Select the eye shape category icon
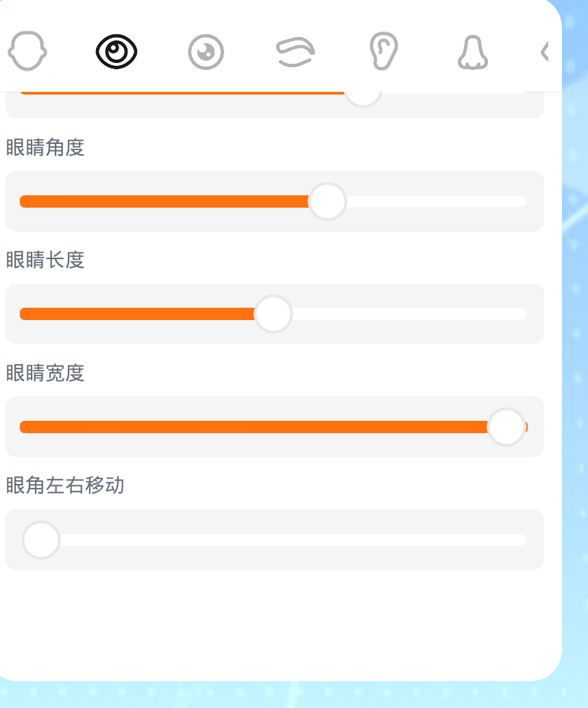This screenshot has width=588, height=708. coord(117,52)
